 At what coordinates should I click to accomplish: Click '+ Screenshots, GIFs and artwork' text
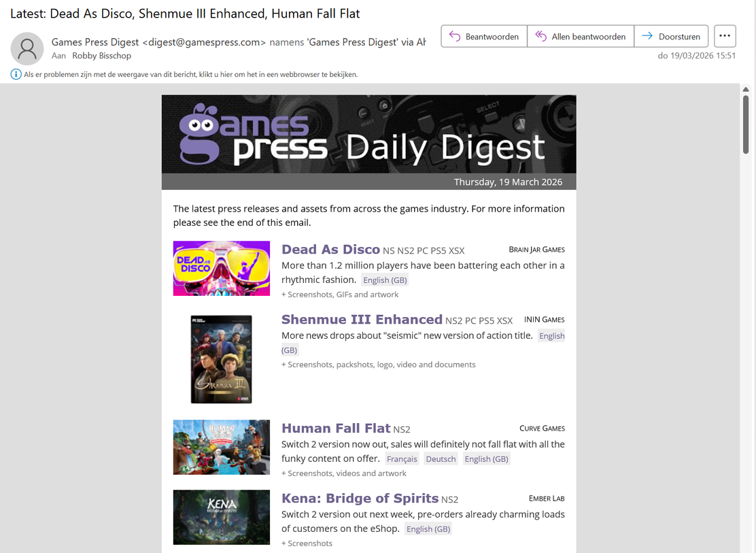pos(340,295)
